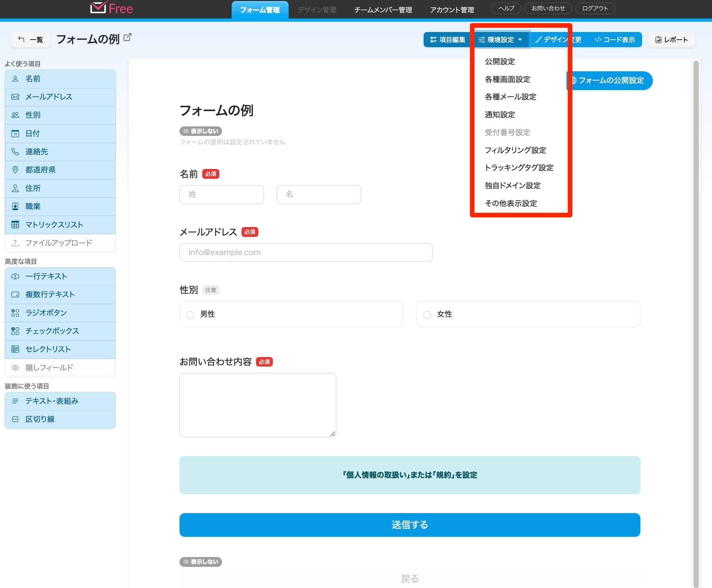Select the ファイルアップロード upload icon
This screenshot has height=588, width=712.
coord(15,243)
